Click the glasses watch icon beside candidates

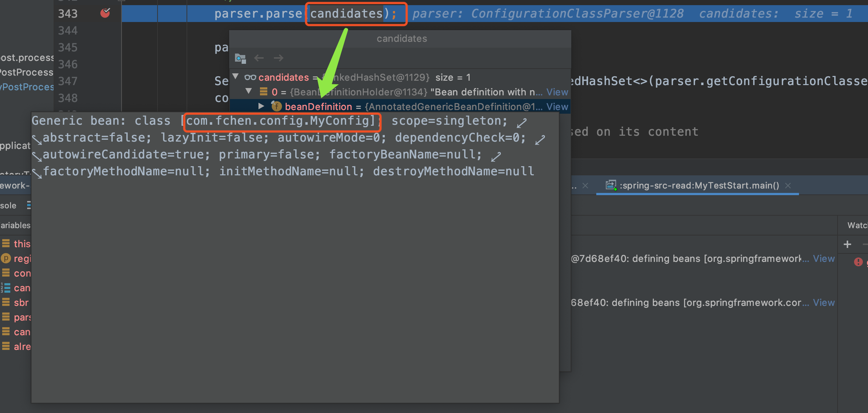(x=250, y=77)
